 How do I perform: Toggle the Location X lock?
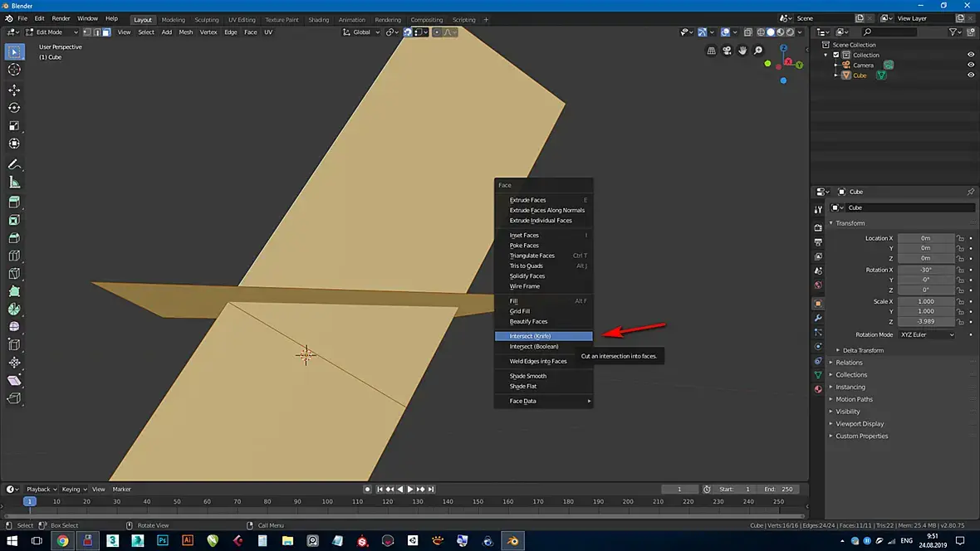click(960, 238)
